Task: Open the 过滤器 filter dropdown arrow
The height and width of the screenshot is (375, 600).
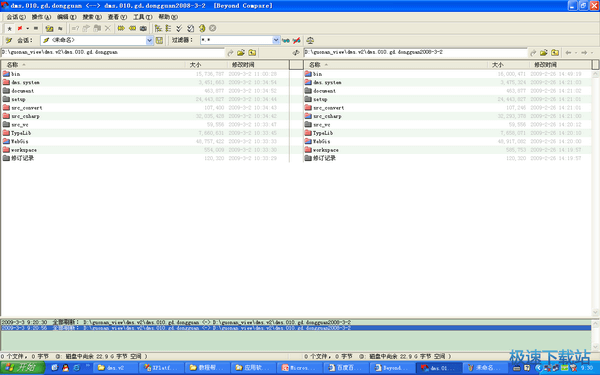Action: pyautogui.click(x=276, y=40)
